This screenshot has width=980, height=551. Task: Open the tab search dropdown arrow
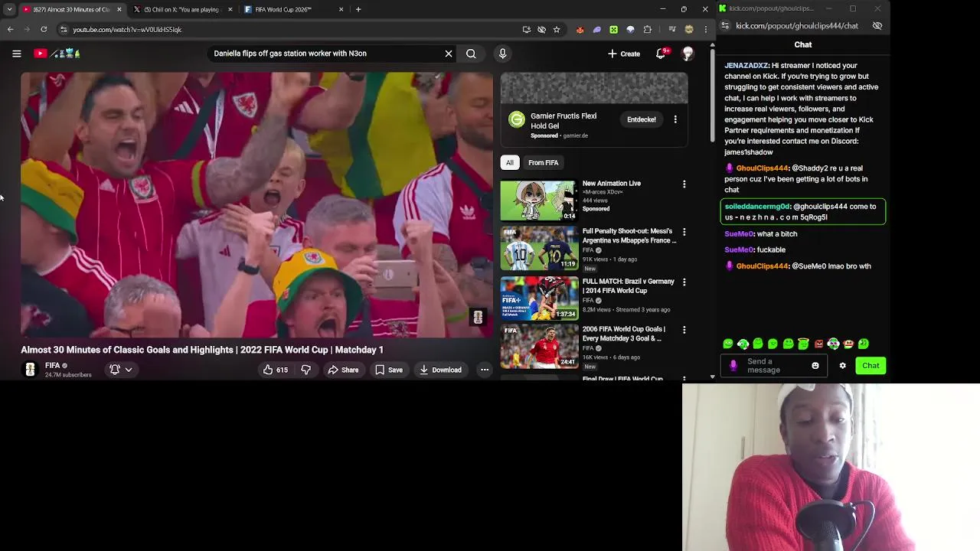pos(8,9)
